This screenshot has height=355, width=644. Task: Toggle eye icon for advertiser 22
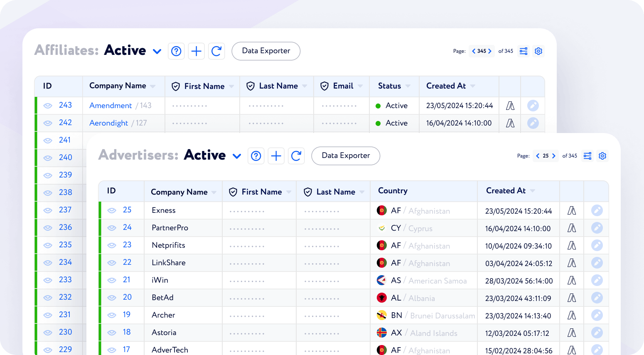(112, 263)
